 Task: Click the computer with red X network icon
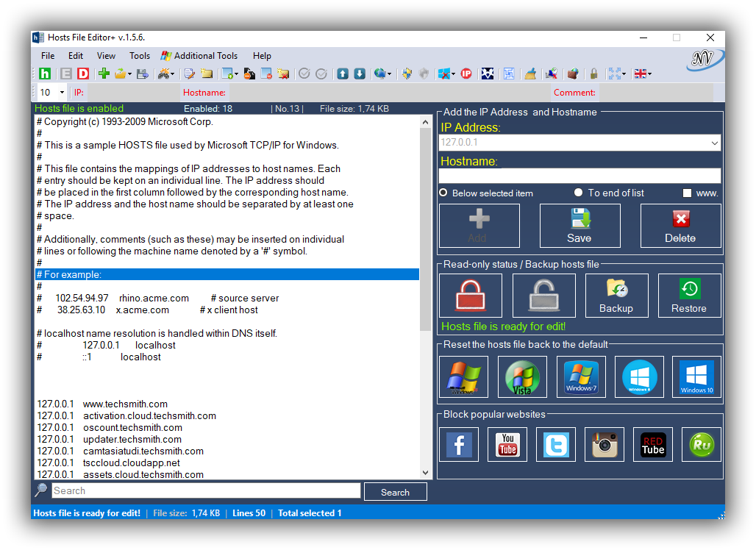click(x=552, y=74)
